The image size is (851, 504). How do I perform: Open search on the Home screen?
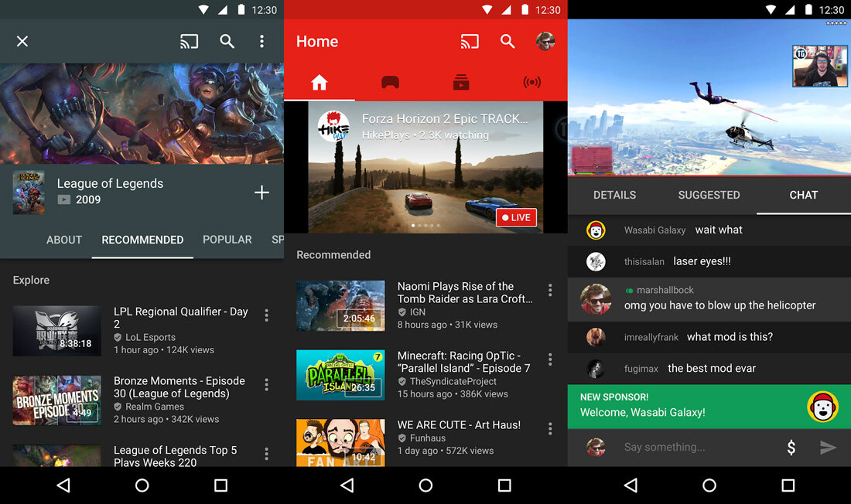508,41
